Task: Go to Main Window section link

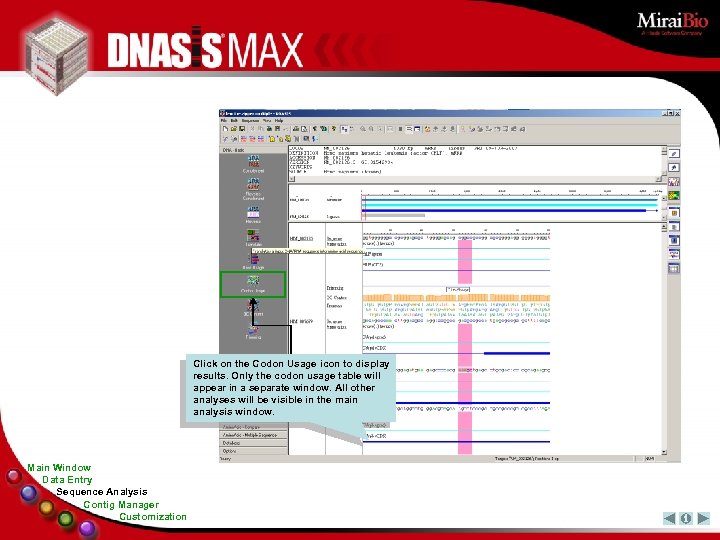Action: (59, 467)
